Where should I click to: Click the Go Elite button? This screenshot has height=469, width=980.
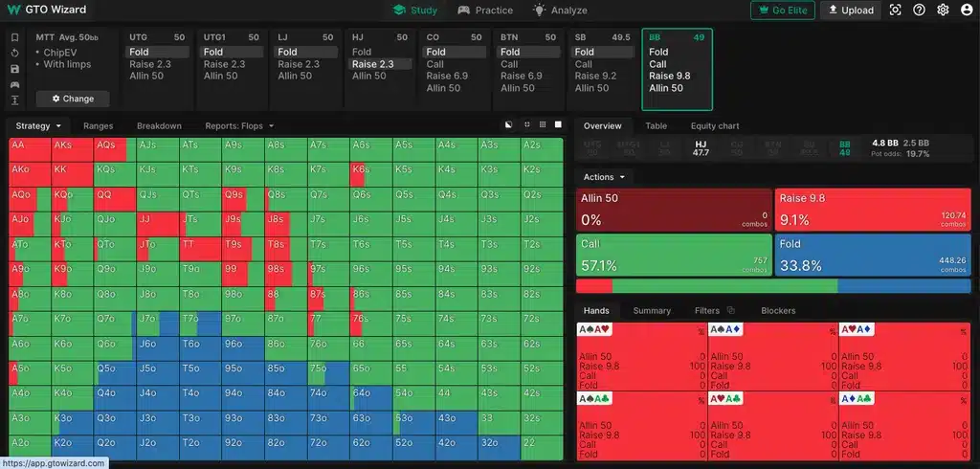coord(783,10)
